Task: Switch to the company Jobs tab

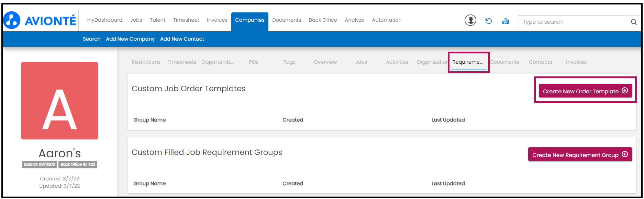Action: [x=361, y=62]
